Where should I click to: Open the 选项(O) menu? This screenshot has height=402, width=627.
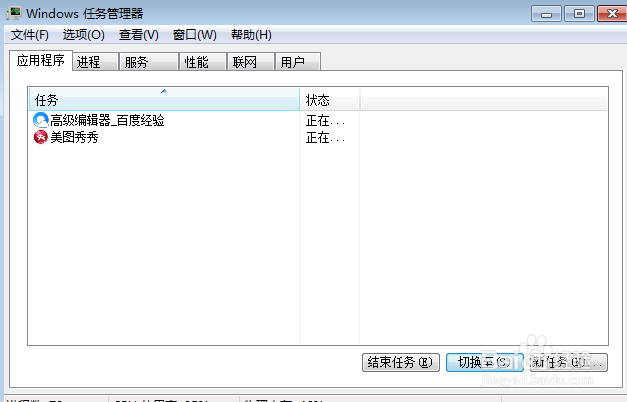(84, 35)
